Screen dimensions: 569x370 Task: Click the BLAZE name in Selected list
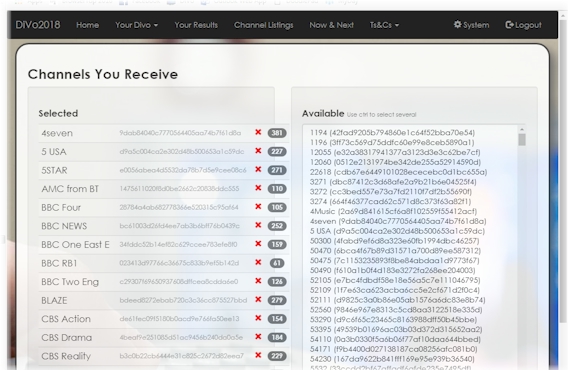[x=54, y=300]
